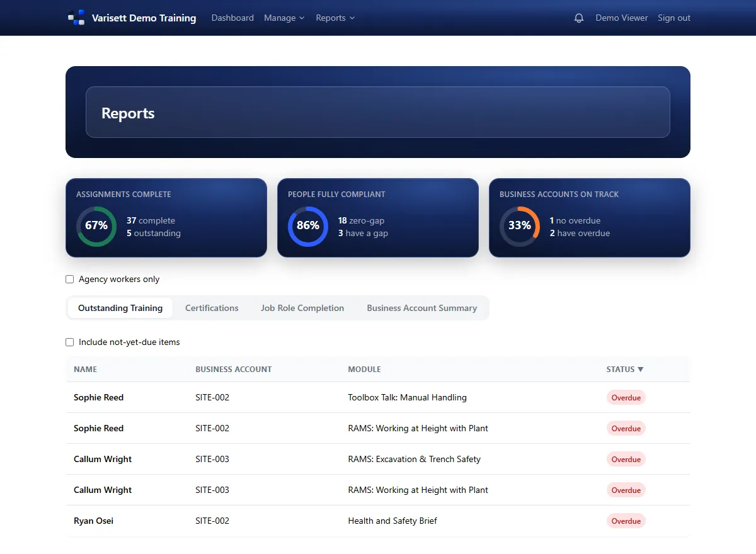The height and width of the screenshot is (554, 756).
Task: Open the Business Account Summary tab
Action: point(422,308)
